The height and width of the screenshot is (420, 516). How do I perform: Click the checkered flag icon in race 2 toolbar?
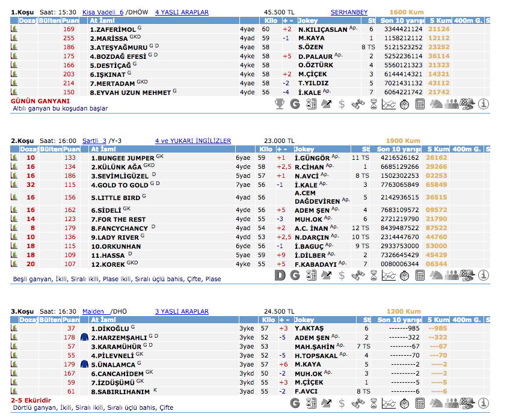(467, 275)
